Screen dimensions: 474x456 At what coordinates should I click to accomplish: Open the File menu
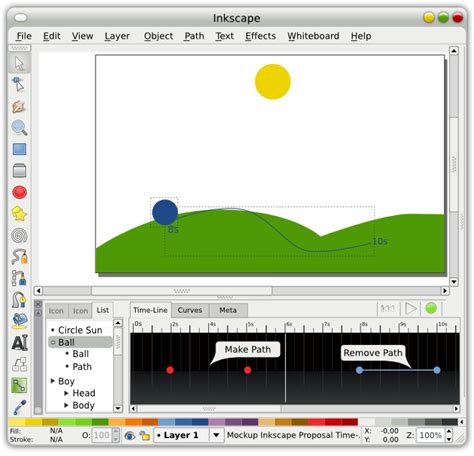pos(24,36)
